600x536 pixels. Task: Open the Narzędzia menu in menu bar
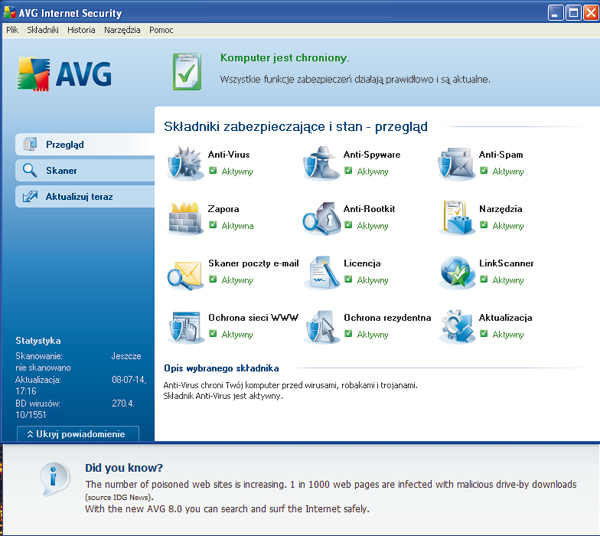coord(122,30)
